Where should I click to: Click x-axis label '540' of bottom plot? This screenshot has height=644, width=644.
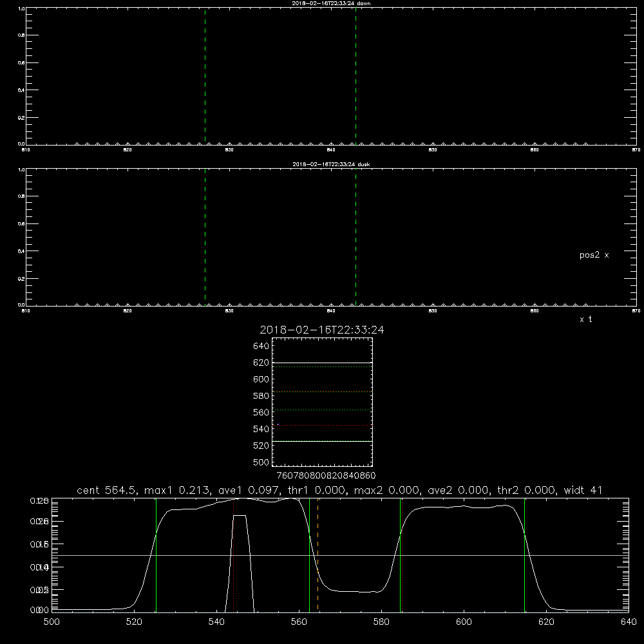(x=216, y=622)
